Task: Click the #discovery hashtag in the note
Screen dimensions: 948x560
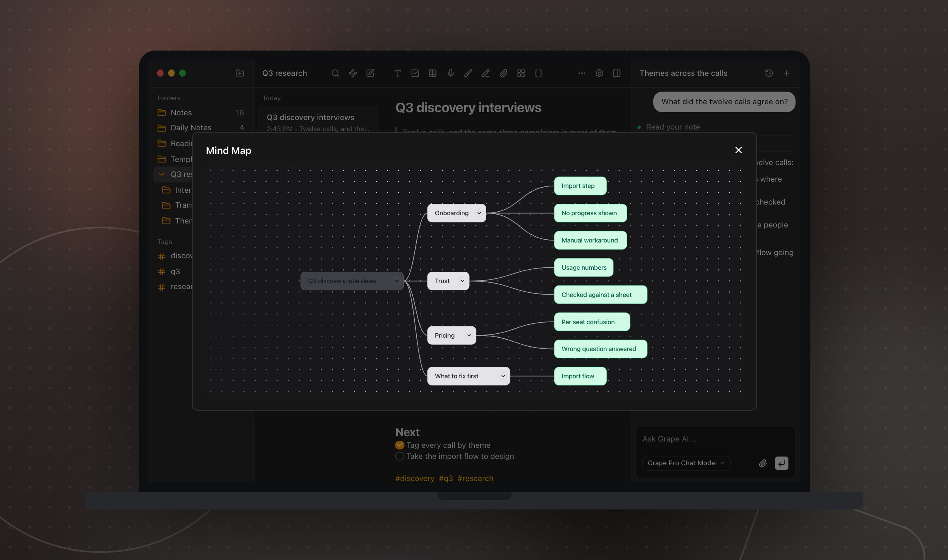Action: (x=414, y=478)
